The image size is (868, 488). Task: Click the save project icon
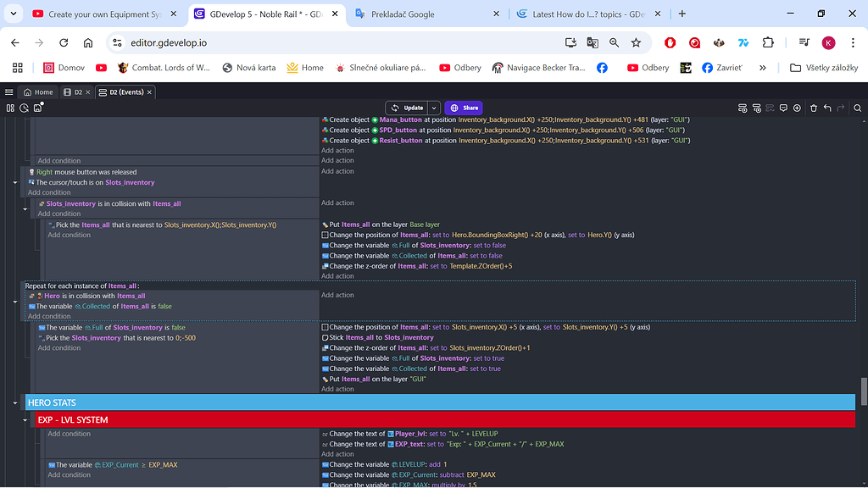pos(37,108)
